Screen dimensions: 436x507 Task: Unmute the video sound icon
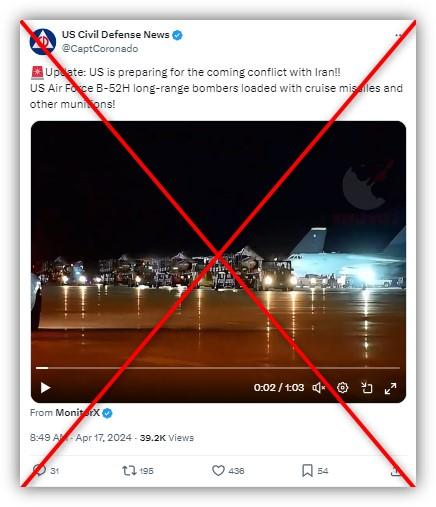tap(319, 388)
